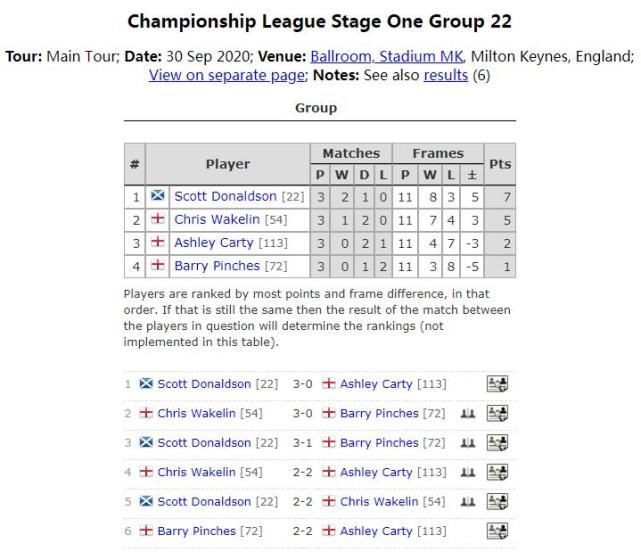Viewport: 641px width, 560px height.
Task: Open match details icon for match 6
Action: (x=497, y=531)
